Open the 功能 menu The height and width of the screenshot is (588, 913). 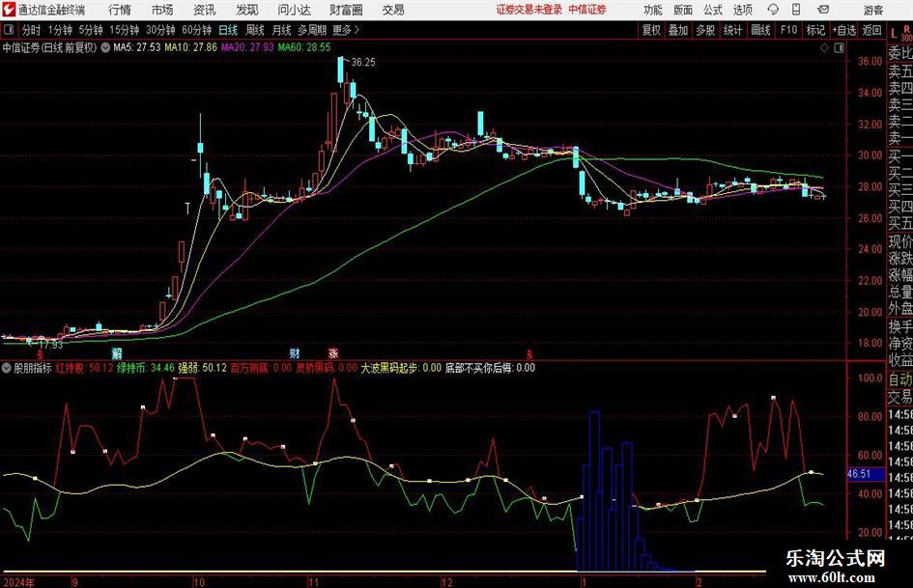[653, 10]
